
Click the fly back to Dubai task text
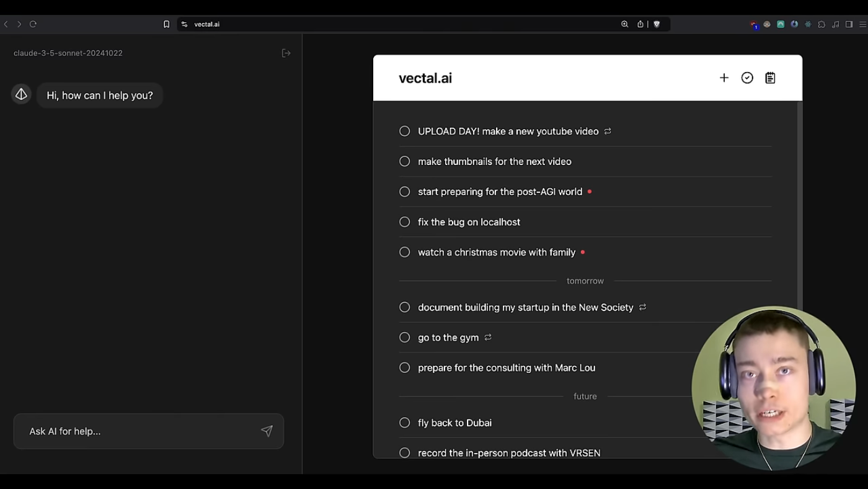click(454, 423)
